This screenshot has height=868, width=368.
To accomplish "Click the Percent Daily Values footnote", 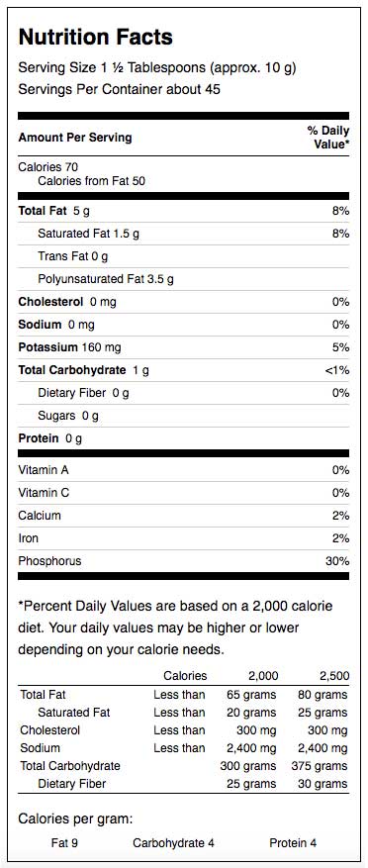I will (x=175, y=627).
